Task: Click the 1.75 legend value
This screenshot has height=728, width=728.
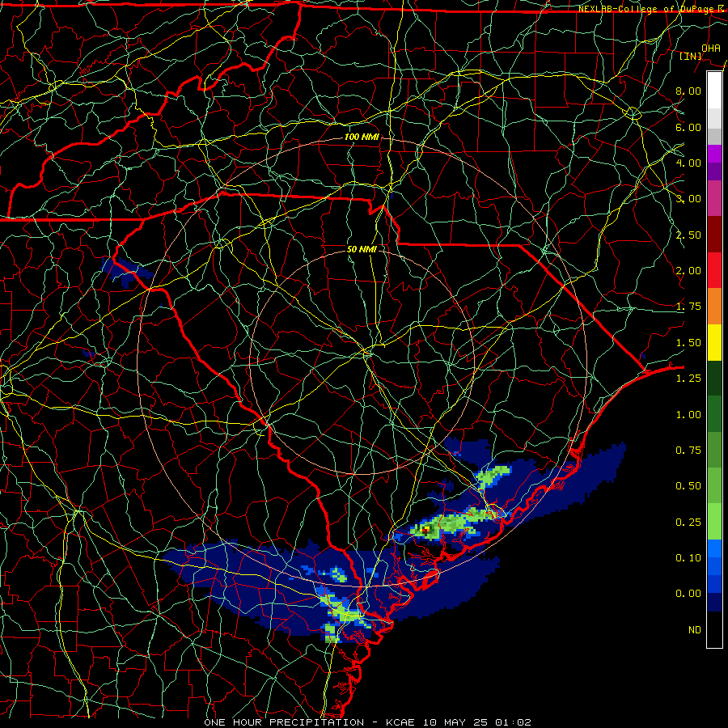Action: (x=688, y=307)
